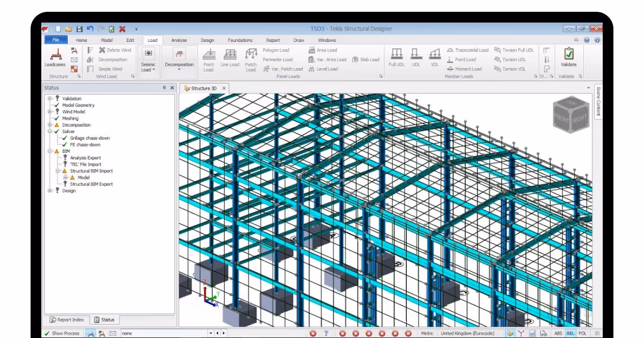Click the Simple Wind button
This screenshot has width=644, height=338.
pos(104,69)
